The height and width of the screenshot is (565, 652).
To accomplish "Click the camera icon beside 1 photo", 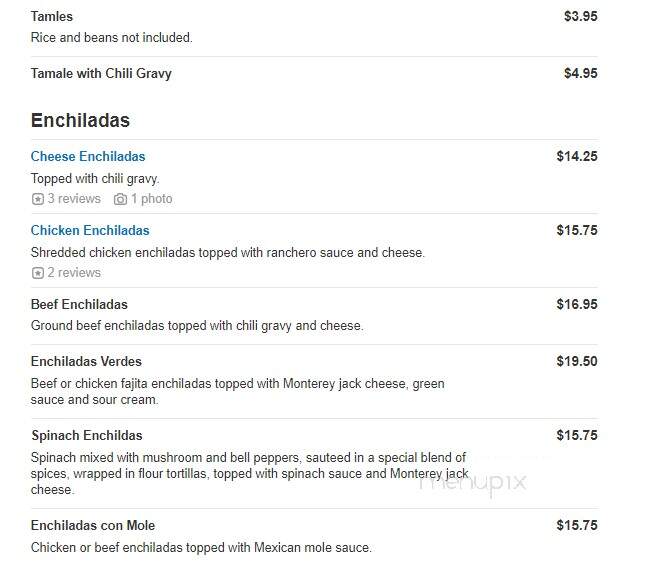I will (120, 199).
